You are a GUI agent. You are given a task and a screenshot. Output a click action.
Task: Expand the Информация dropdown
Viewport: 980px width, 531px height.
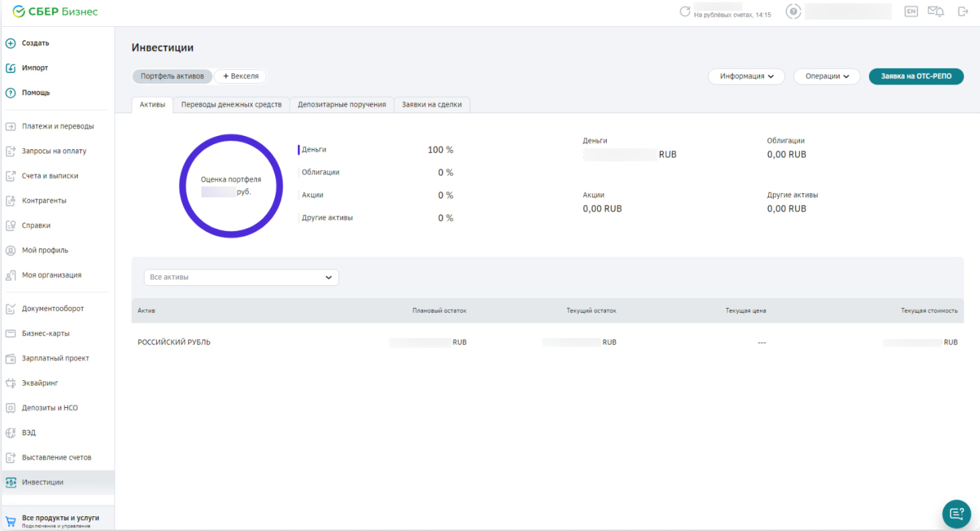tap(747, 76)
